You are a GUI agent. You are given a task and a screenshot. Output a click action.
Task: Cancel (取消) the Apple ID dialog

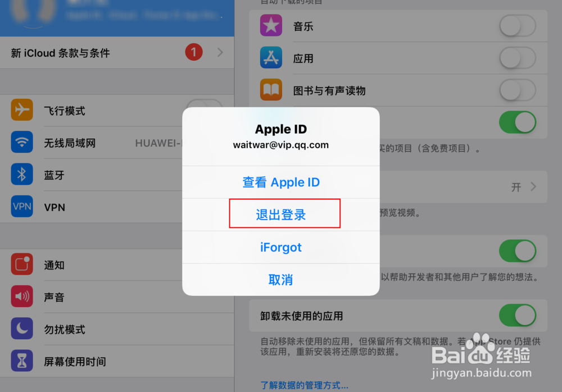coord(281,280)
